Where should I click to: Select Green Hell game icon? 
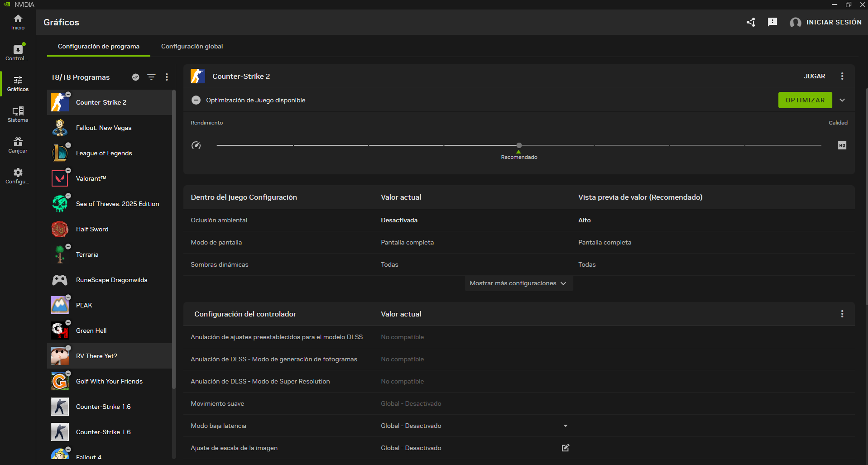tap(60, 331)
